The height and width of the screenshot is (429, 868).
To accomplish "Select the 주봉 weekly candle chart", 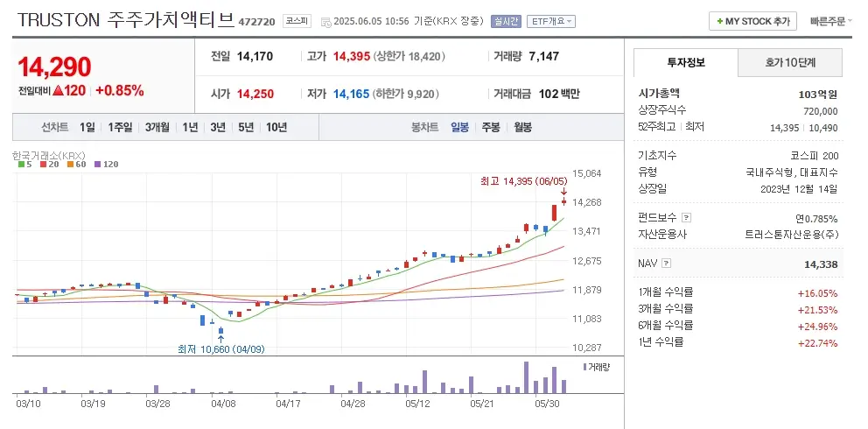I will [x=490, y=127].
